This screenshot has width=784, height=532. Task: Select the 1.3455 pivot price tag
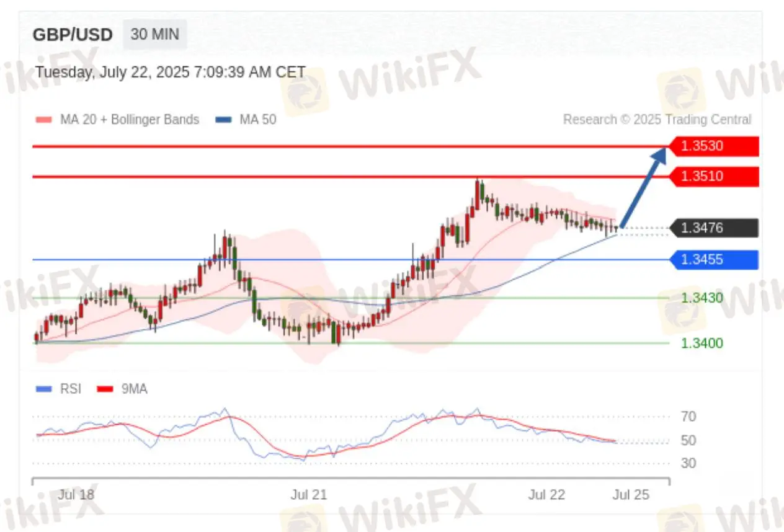[713, 259]
